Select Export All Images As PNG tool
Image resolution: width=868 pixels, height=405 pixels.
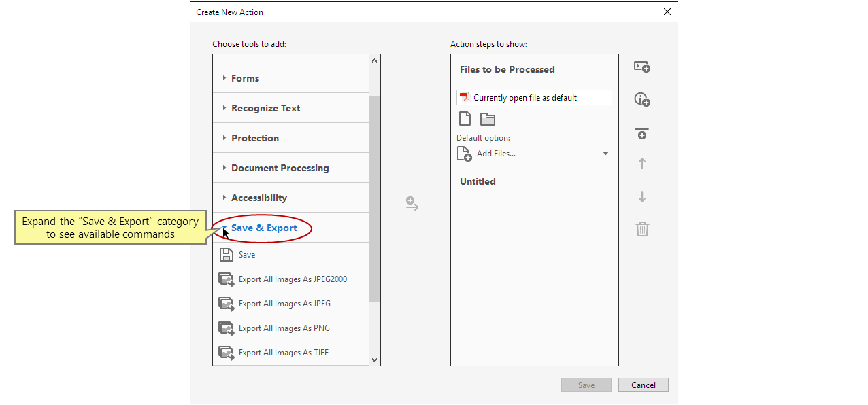coord(284,328)
